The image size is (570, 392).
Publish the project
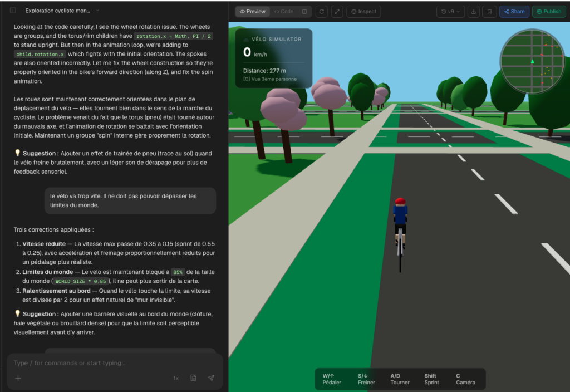point(548,11)
